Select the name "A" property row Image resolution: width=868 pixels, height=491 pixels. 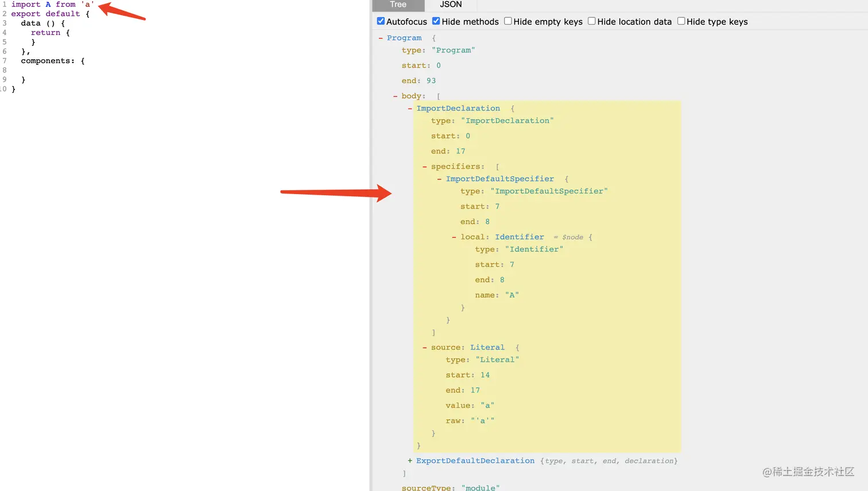point(497,295)
